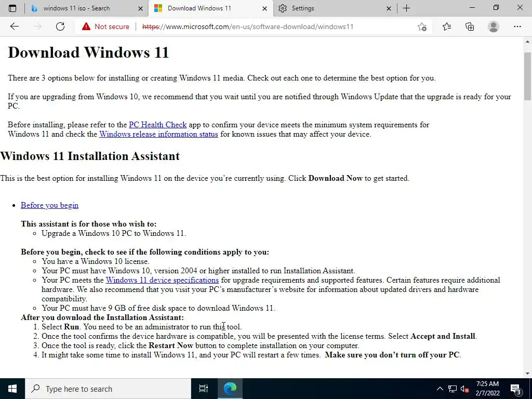Click 'This assistant is for those who wish to:' text

(88, 224)
